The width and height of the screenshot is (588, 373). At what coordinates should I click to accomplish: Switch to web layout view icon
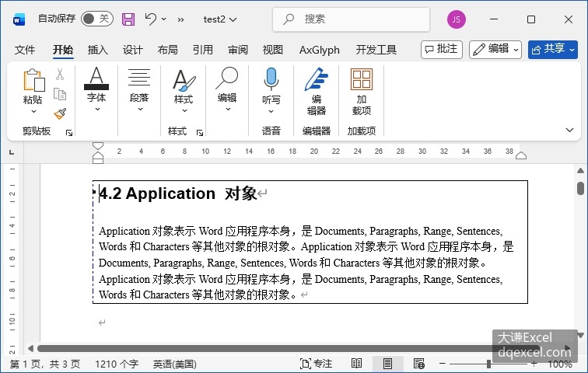pos(419,364)
